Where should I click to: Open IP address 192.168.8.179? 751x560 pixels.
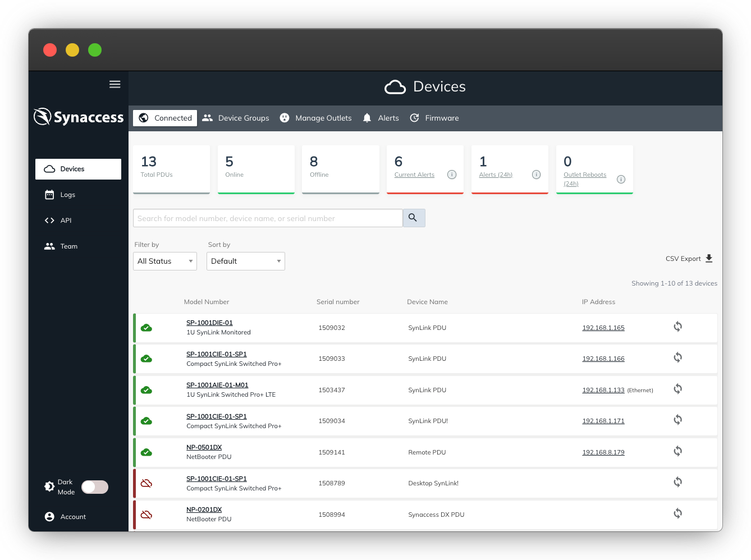coord(603,452)
